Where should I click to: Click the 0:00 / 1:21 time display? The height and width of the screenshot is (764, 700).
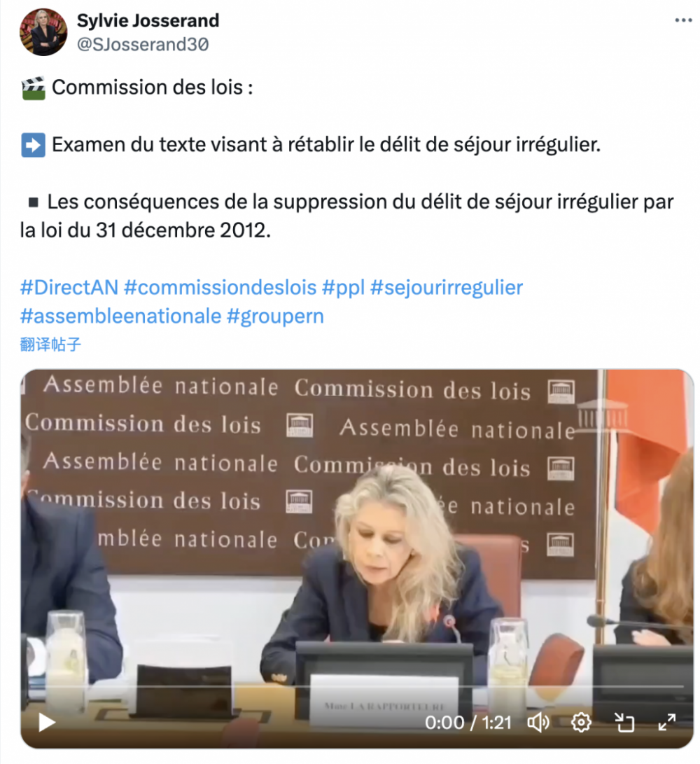(468, 722)
